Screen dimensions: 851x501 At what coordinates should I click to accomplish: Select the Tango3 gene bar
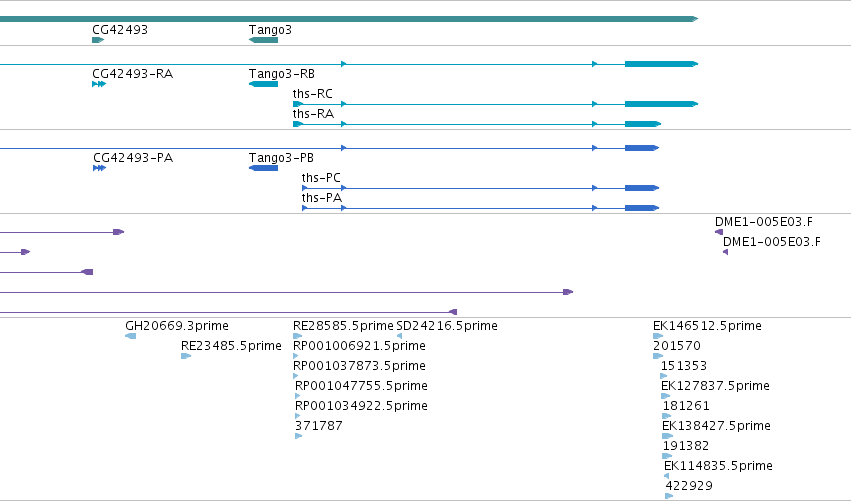(x=263, y=40)
